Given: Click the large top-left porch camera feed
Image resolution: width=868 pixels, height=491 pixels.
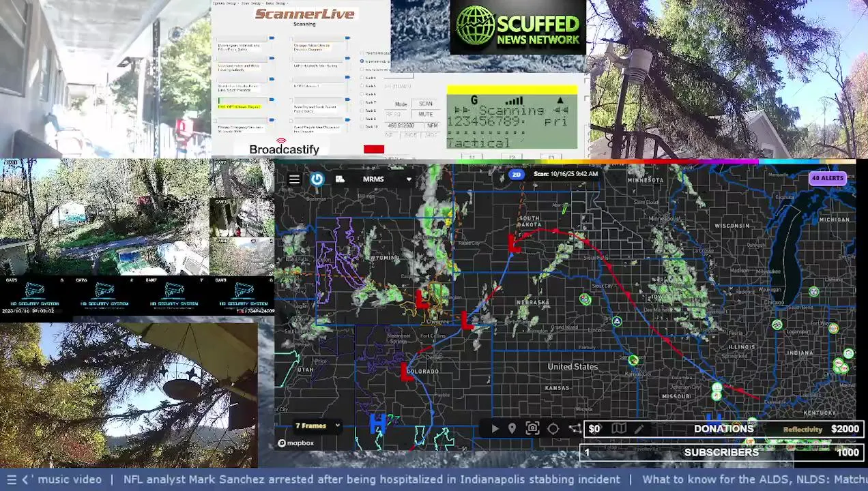Looking at the screenshot, I should pos(105,78).
